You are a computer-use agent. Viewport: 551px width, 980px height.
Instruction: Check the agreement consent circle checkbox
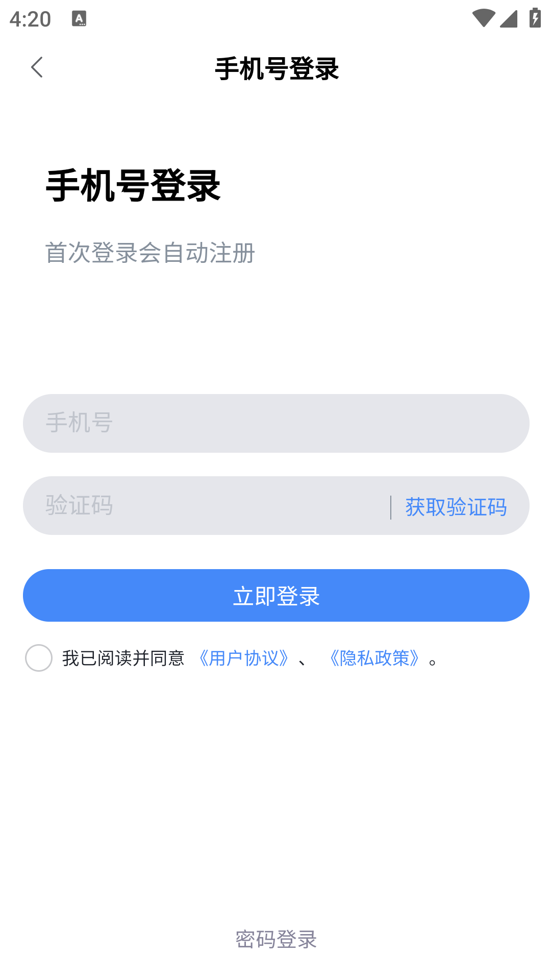(x=39, y=658)
